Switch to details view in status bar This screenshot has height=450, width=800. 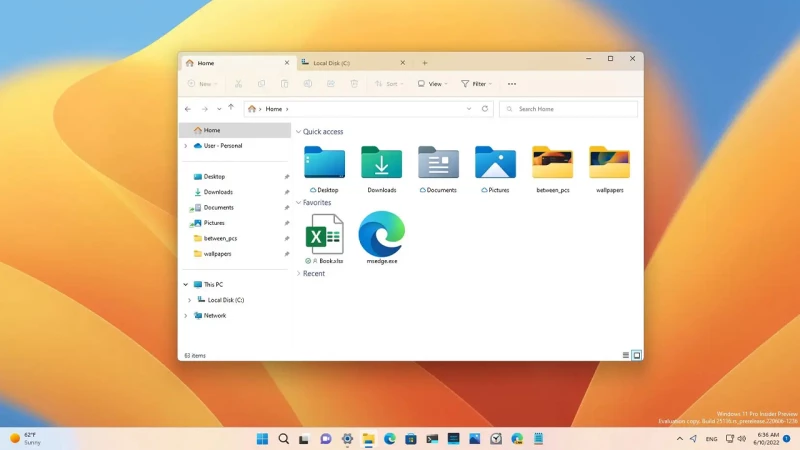626,355
